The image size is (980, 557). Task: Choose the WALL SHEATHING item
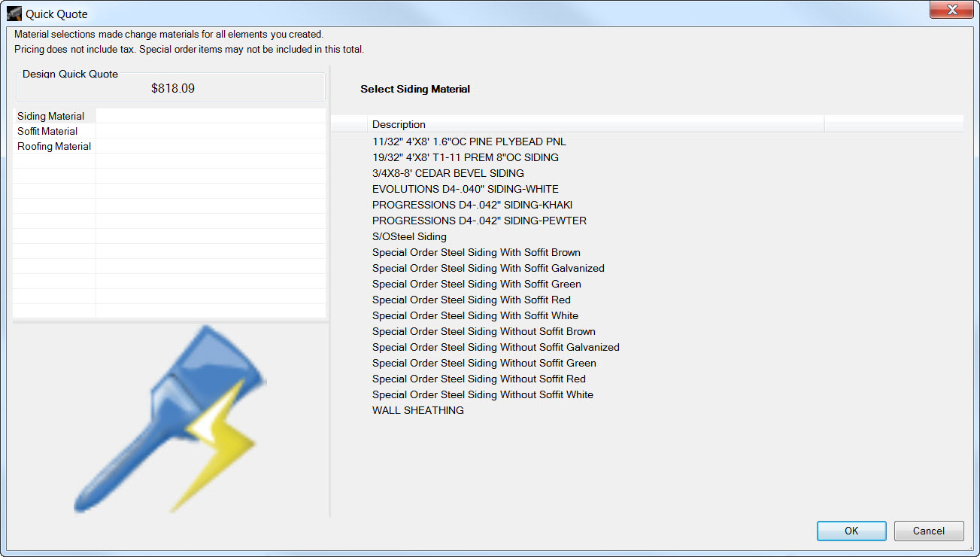pyautogui.click(x=418, y=410)
